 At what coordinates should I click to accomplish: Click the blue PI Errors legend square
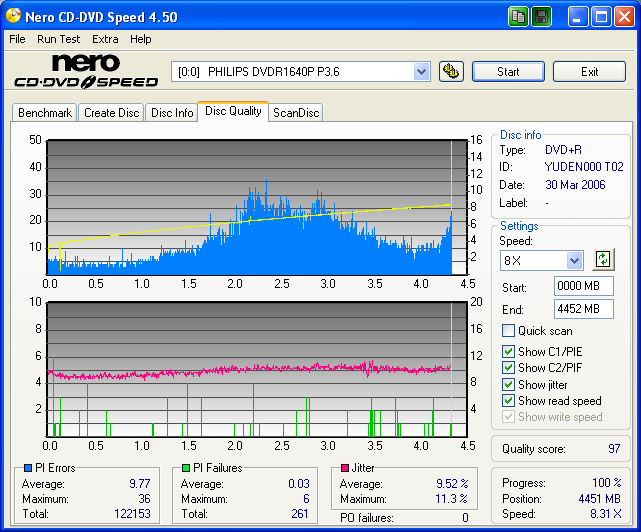pos(28,467)
